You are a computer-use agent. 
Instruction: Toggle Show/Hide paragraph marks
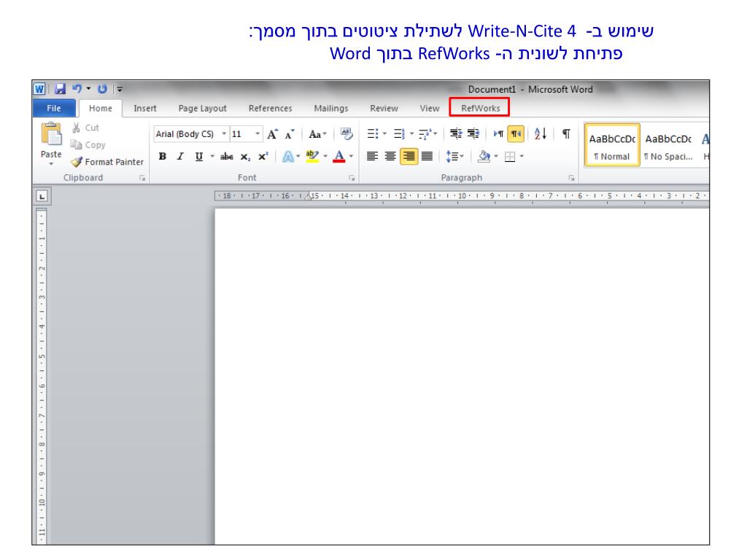pos(566,134)
